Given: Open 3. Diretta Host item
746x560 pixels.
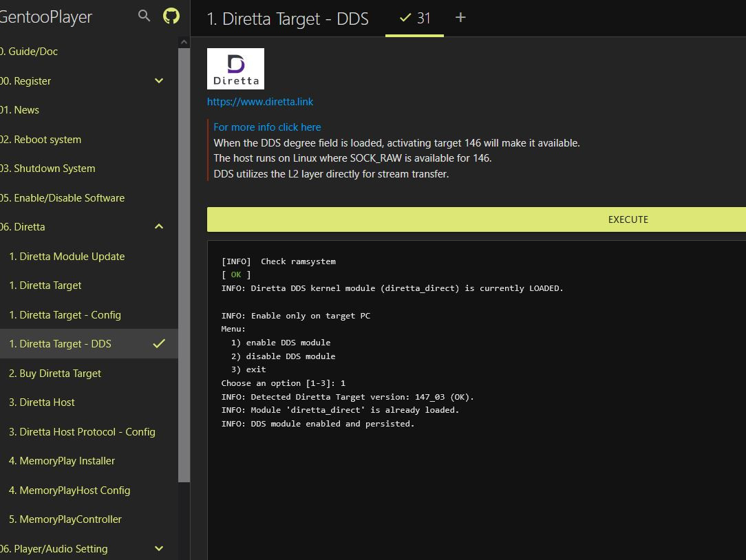Looking at the screenshot, I should pyautogui.click(x=89, y=402).
